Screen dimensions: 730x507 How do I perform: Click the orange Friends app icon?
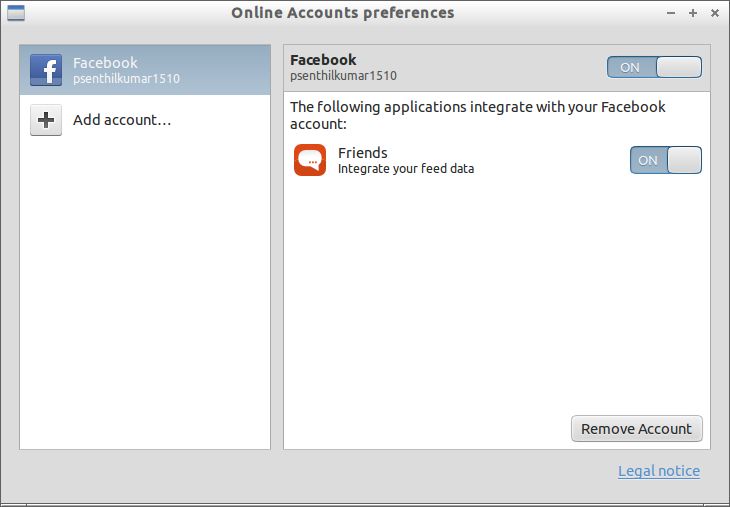[310, 160]
